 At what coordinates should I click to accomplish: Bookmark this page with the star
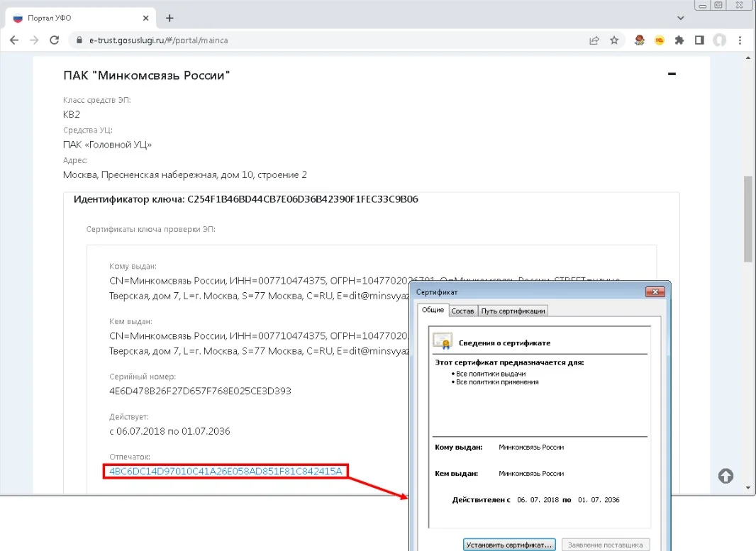(x=613, y=40)
